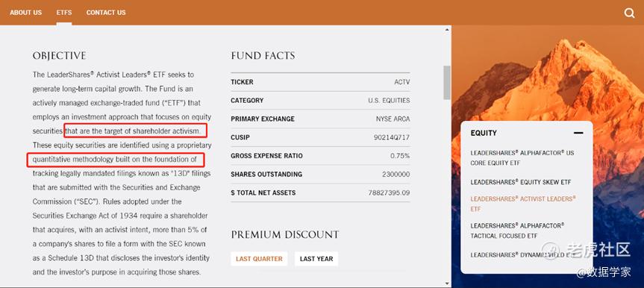Click the Premium Discount heading
This screenshot has height=288, width=644.
coord(285,234)
